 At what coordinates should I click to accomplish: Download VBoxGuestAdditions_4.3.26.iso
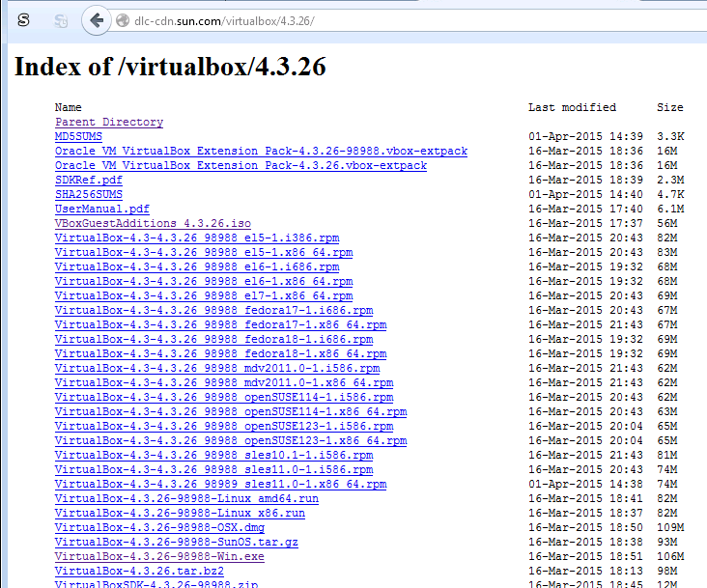pos(153,223)
